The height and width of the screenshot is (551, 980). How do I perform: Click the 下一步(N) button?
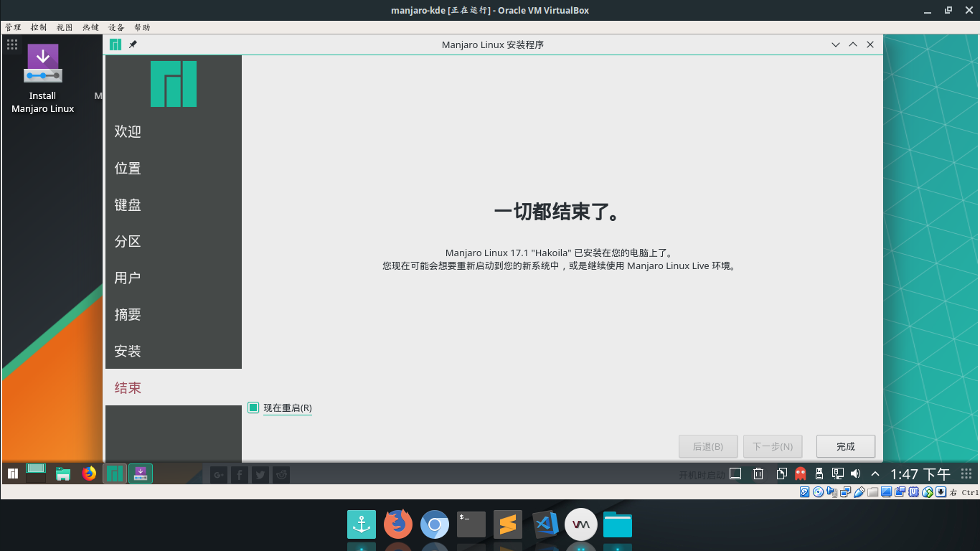click(773, 446)
